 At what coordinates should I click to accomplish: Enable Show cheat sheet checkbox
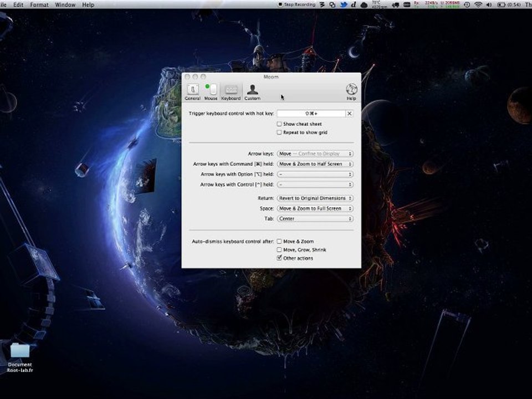[x=279, y=124]
